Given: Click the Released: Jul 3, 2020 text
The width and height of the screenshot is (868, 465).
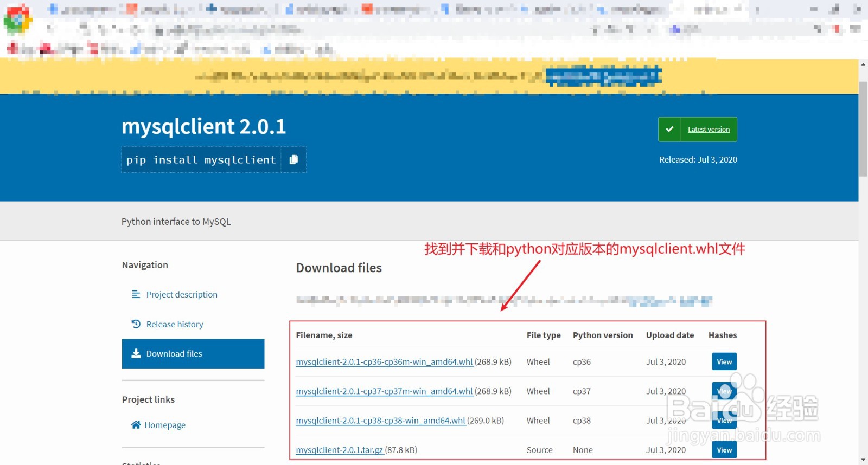Looking at the screenshot, I should pos(698,159).
